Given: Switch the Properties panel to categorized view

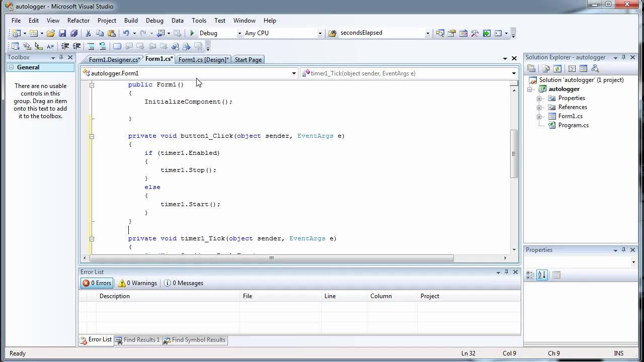Looking at the screenshot, I should point(530,275).
